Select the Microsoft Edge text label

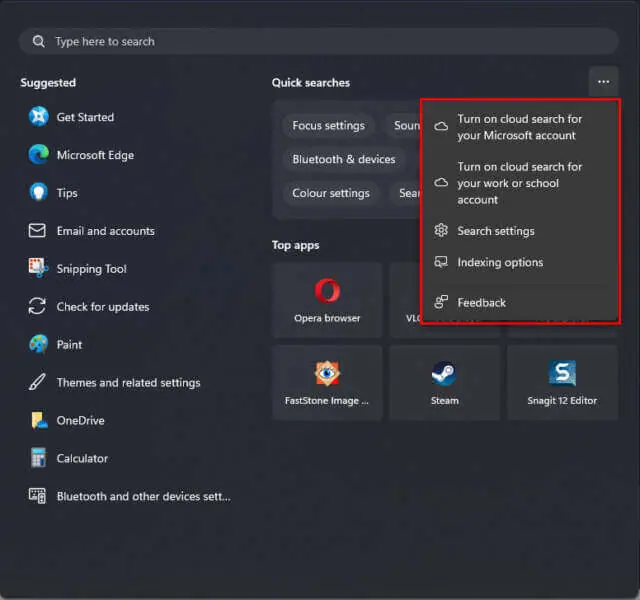tap(95, 155)
